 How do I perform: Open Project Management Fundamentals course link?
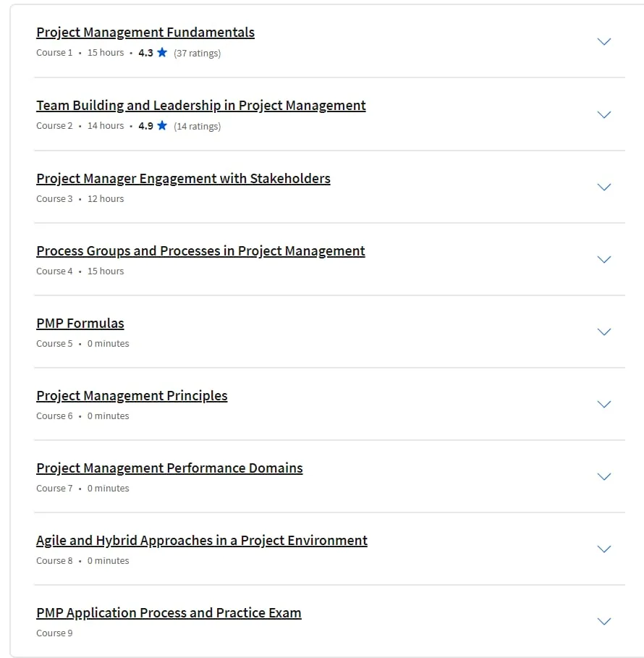(x=145, y=33)
